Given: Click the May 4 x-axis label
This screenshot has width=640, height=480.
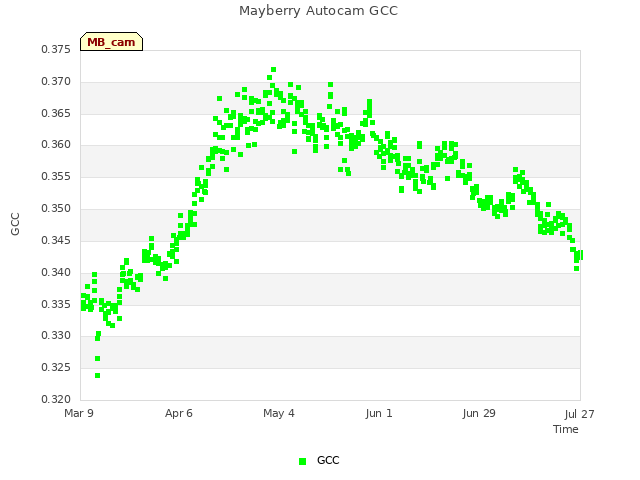Looking at the screenshot, I should (x=279, y=413).
